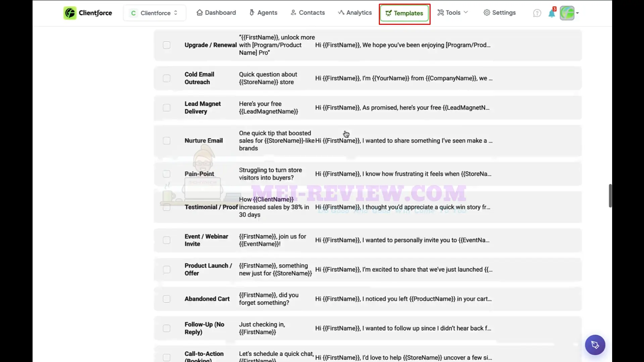Image resolution: width=644 pixels, height=362 pixels.
Task: Open the Settings page link
Action: click(x=500, y=12)
